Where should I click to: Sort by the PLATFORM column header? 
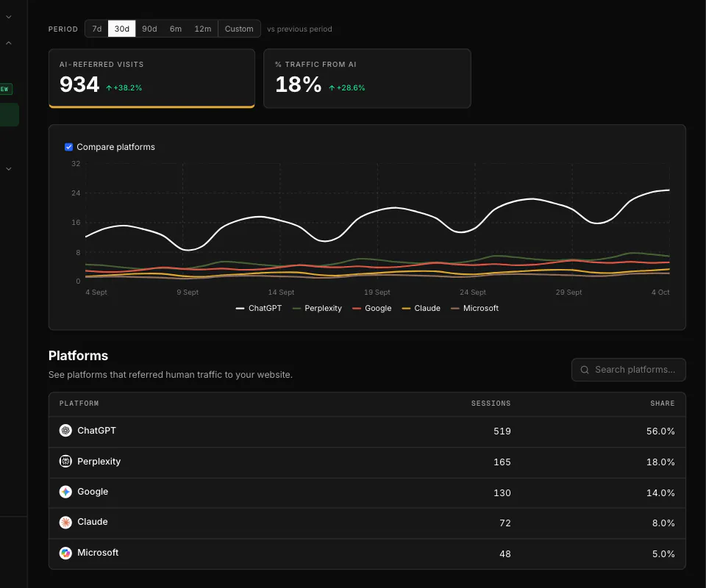(x=79, y=404)
